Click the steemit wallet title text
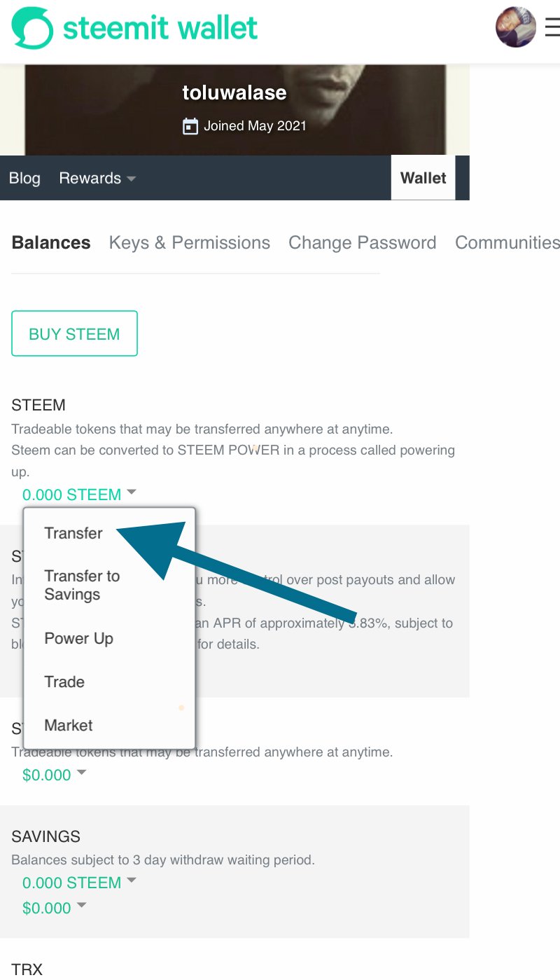Viewport: 560px width, 980px height. click(160, 28)
